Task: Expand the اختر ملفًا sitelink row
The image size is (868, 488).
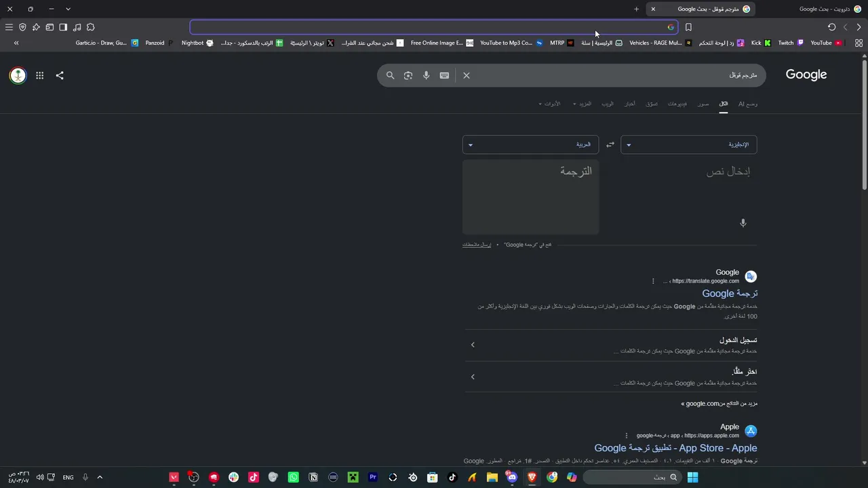Action: coord(610,377)
